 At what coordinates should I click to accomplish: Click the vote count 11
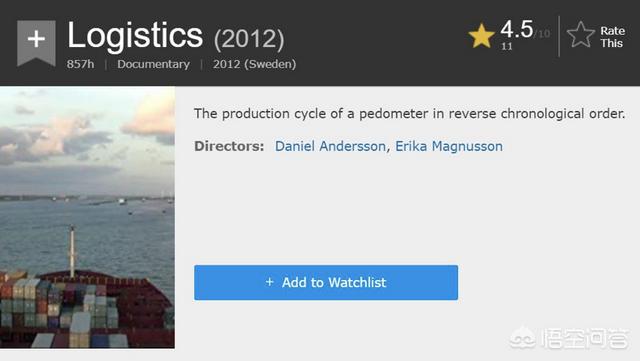507,47
